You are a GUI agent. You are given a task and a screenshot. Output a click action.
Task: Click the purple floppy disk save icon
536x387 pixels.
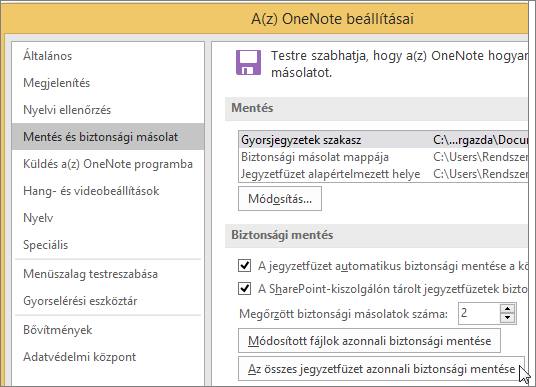coord(249,63)
